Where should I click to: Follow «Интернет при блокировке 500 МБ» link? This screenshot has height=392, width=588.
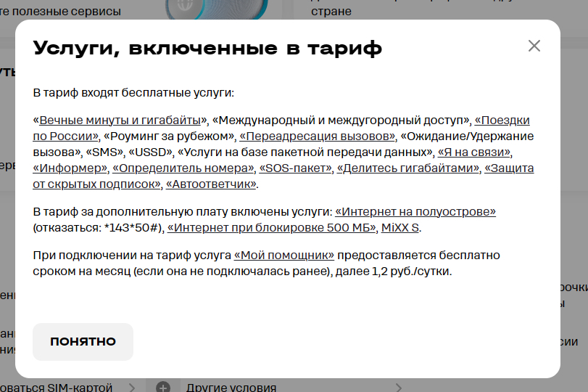pyautogui.click(x=271, y=227)
